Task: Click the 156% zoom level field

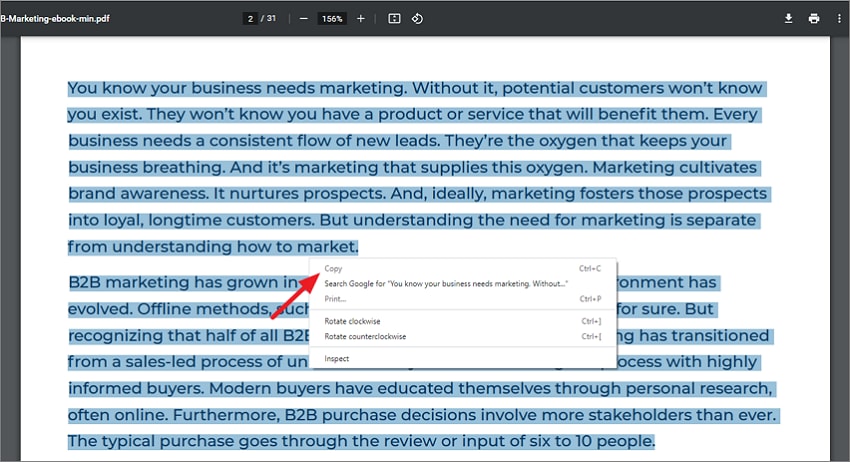Action: coord(332,18)
